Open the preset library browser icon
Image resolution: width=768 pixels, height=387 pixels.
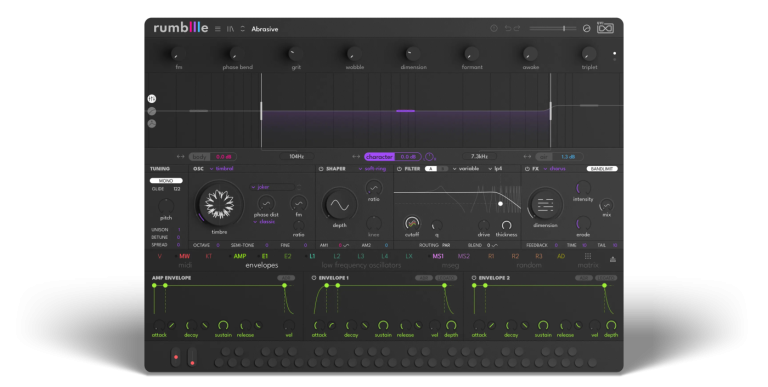(230, 29)
